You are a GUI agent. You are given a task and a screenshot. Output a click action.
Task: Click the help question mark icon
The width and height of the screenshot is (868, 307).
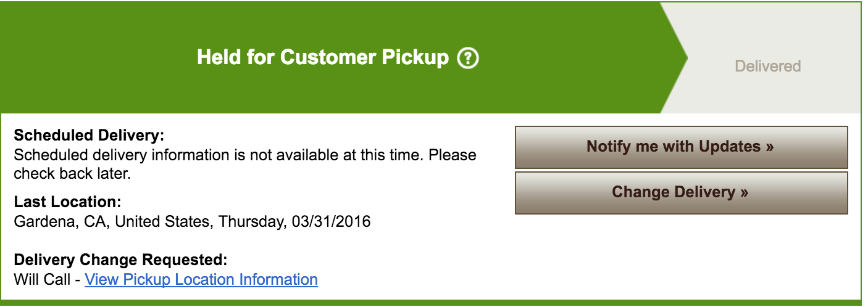click(468, 59)
